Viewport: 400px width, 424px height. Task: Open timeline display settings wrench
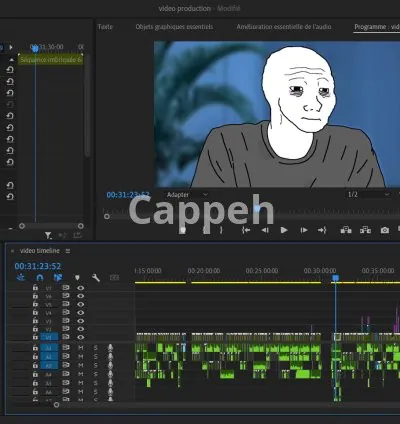point(96,277)
